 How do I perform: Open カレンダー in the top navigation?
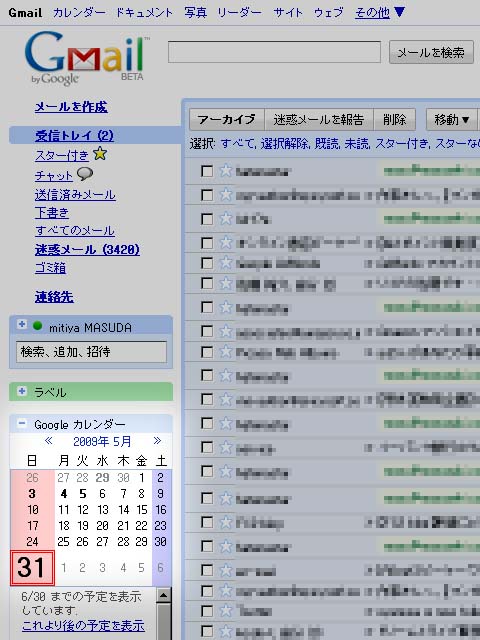[79, 13]
